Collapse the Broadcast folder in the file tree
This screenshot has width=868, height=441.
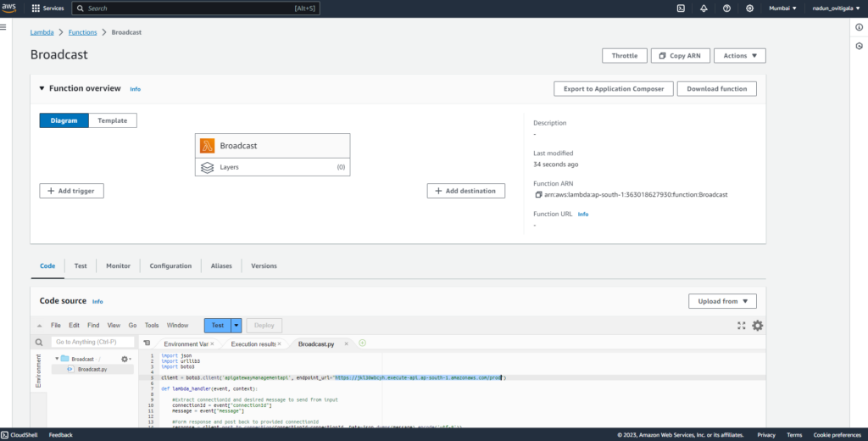(57, 359)
